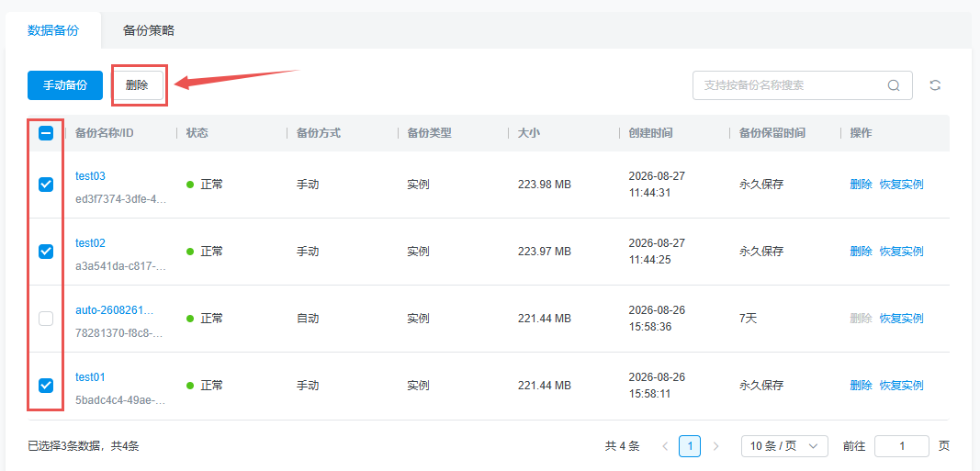Screen dimensions: 980x471
Task: Click 恢复实例 for test02 backup
Action: [901, 252]
